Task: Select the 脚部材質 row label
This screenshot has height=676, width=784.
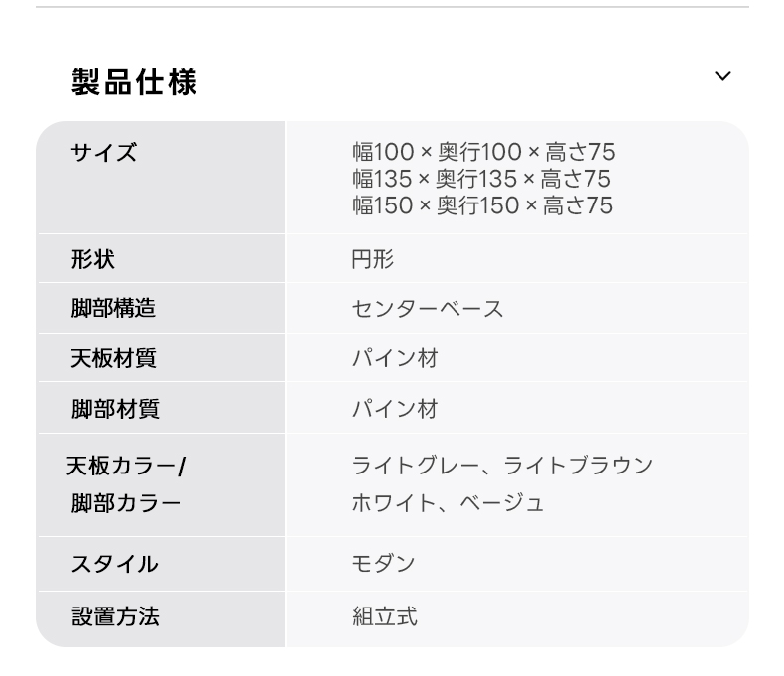Action: pyautogui.click(x=115, y=409)
